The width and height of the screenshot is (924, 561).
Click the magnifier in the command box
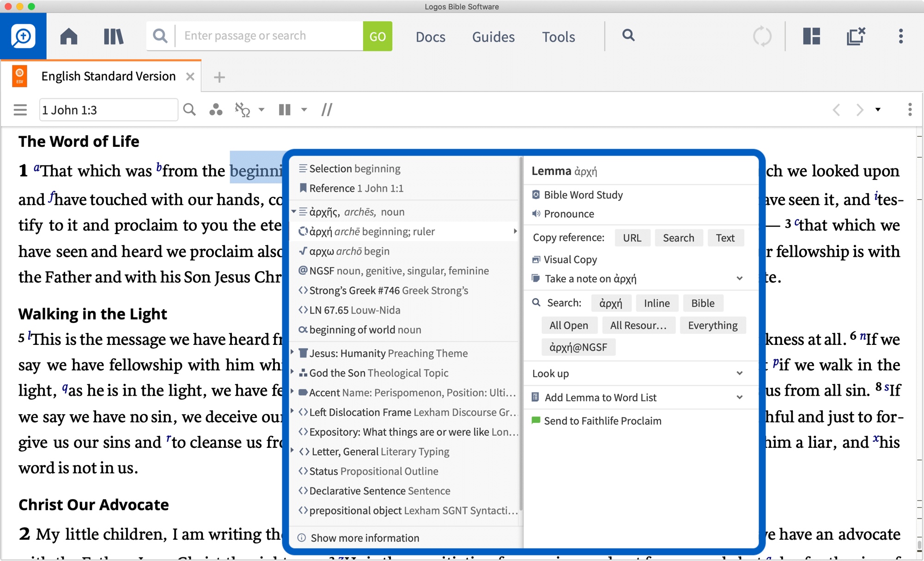pos(160,36)
